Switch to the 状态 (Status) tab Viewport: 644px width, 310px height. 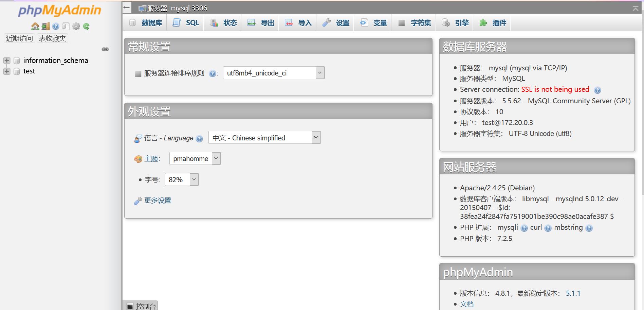(223, 23)
